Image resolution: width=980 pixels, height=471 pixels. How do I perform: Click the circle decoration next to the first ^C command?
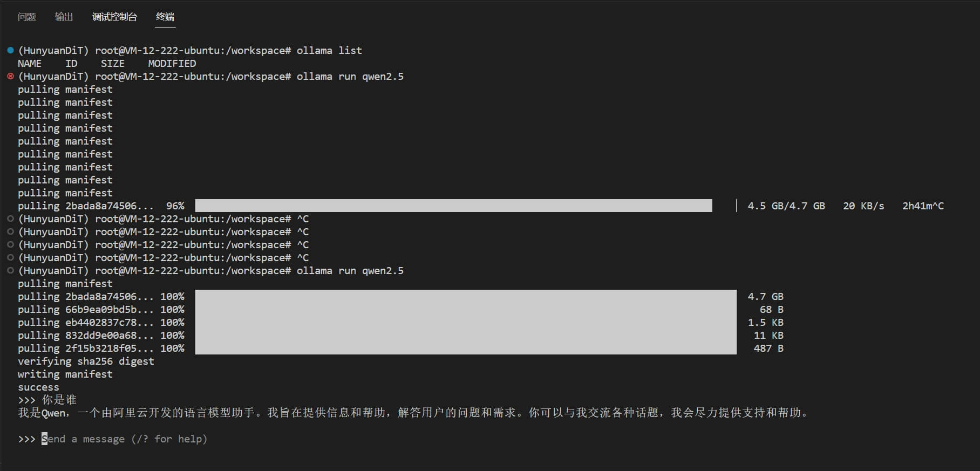pyautogui.click(x=10, y=219)
